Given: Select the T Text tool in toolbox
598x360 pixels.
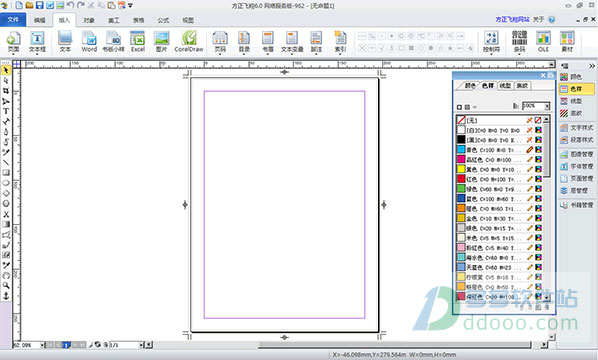Looking at the screenshot, I should [x=6, y=111].
